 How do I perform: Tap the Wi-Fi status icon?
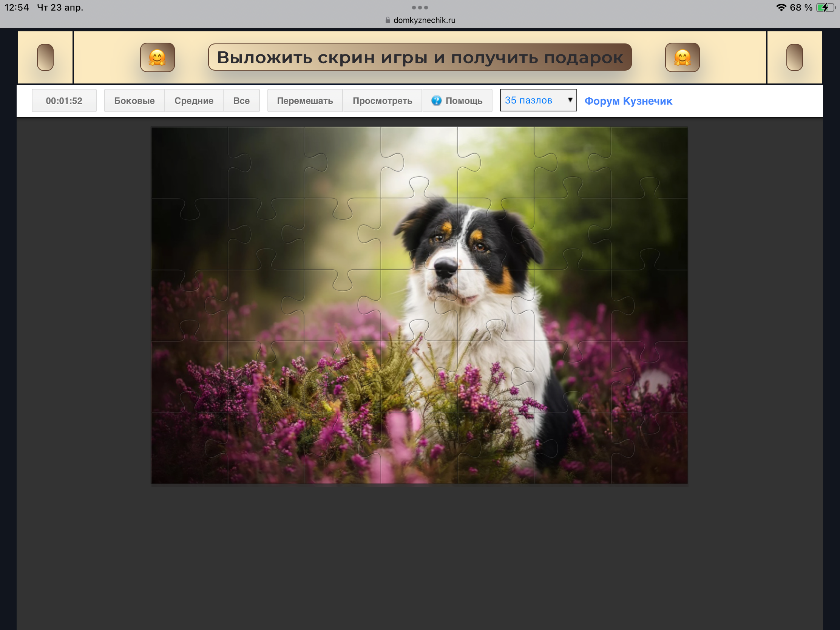click(x=781, y=8)
